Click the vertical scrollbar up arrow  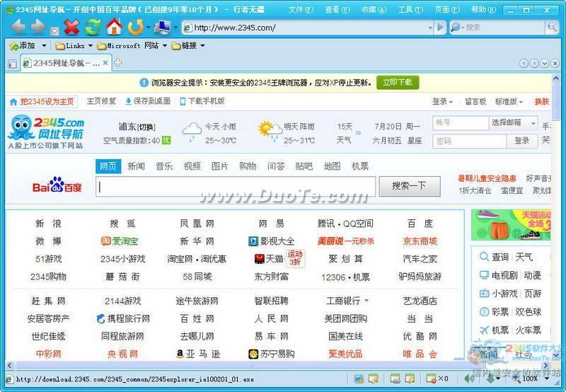[555, 78]
